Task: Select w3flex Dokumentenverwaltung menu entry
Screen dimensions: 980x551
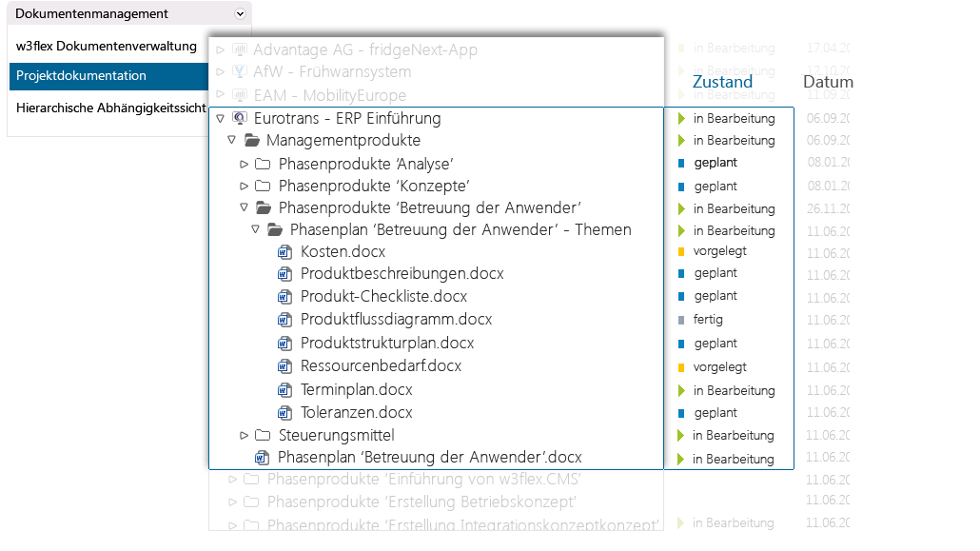Action: tap(107, 46)
